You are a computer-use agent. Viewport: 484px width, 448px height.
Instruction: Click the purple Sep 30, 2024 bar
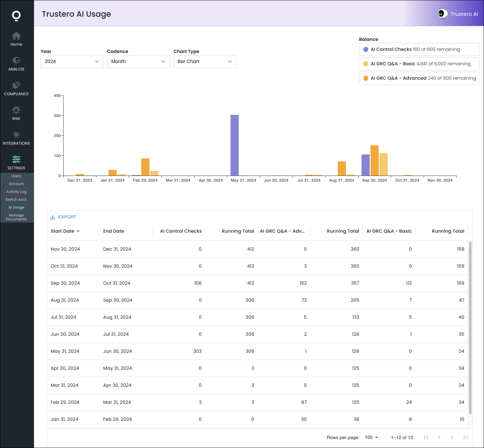pos(365,165)
